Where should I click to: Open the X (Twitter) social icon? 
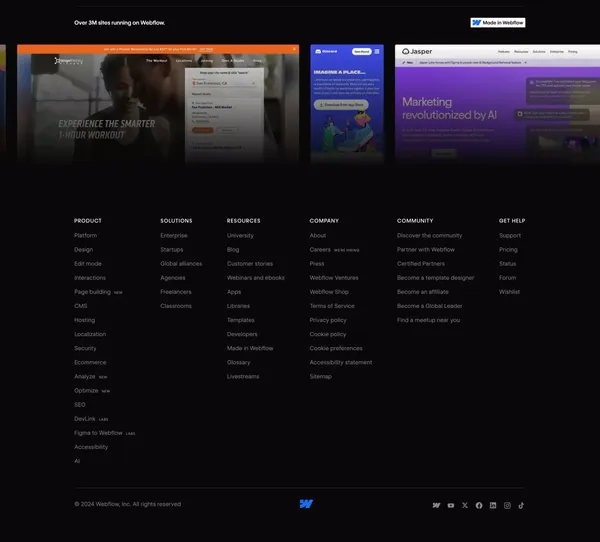(x=465, y=505)
